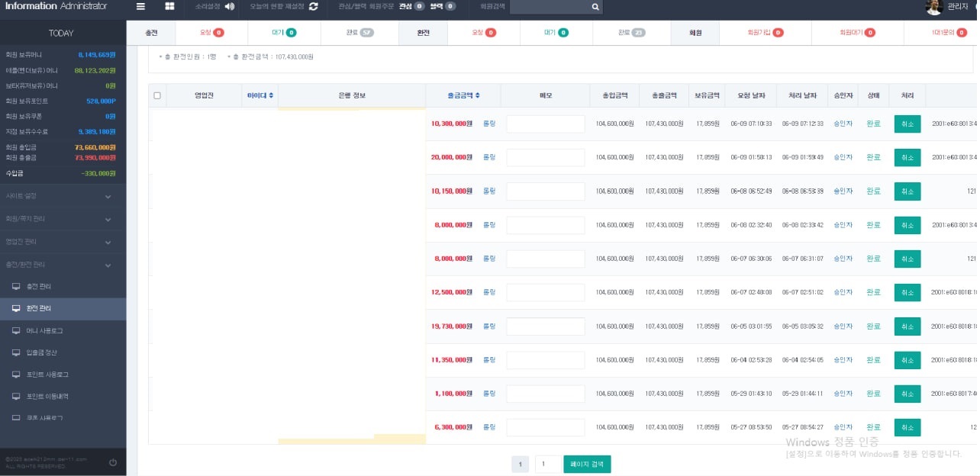This screenshot has height=476, width=980.
Task: Open 충전 관리 in the sidebar
Action: (x=38, y=287)
